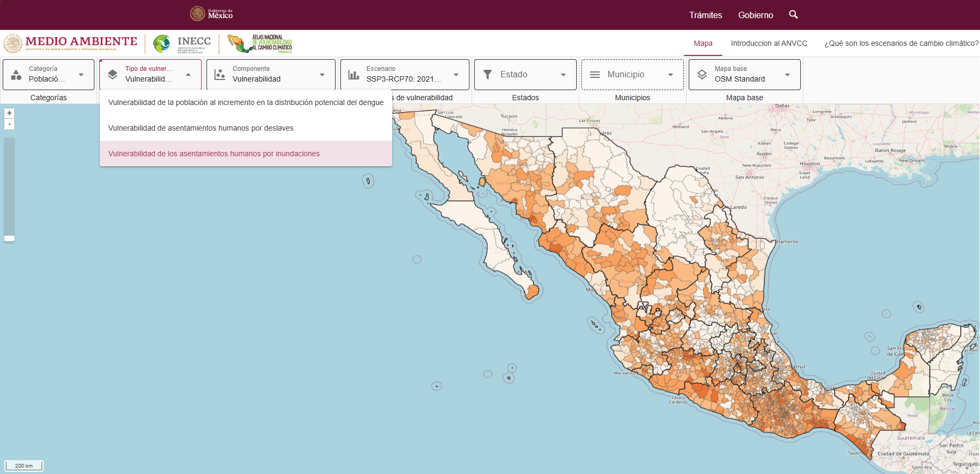Switch to the Mapa tab
The image size is (980, 474).
point(703,43)
